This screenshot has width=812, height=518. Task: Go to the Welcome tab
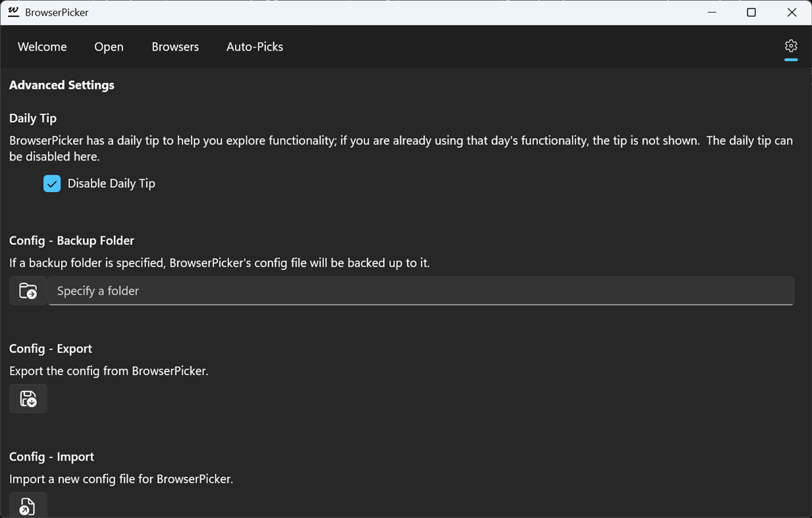click(x=41, y=46)
